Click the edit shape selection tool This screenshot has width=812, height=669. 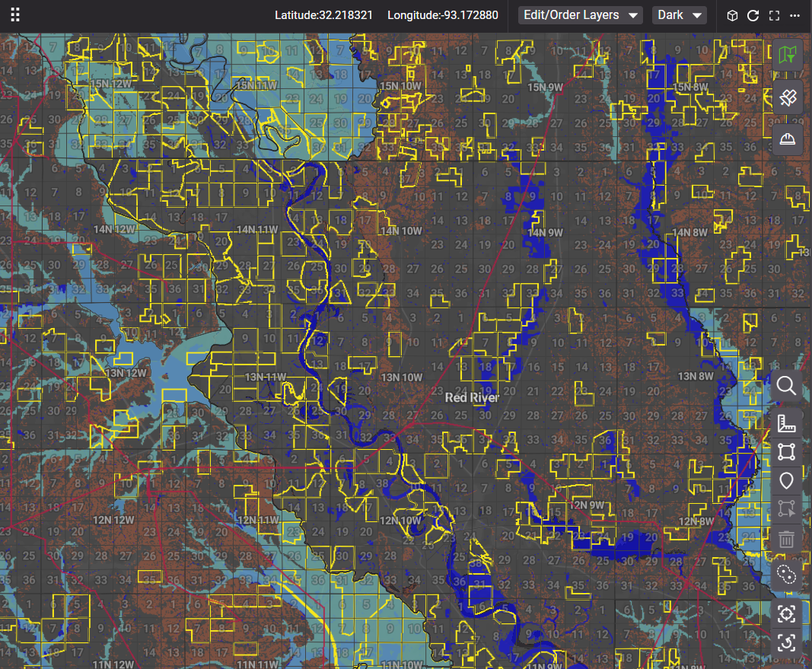787,510
